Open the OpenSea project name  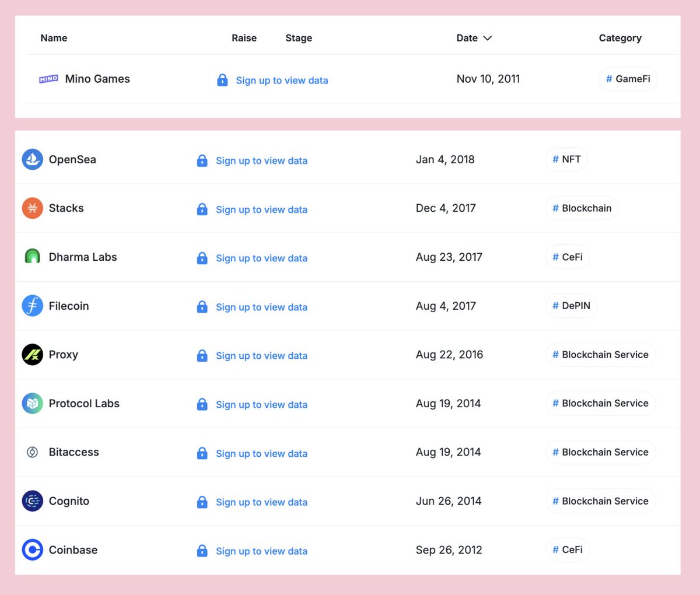(72, 159)
